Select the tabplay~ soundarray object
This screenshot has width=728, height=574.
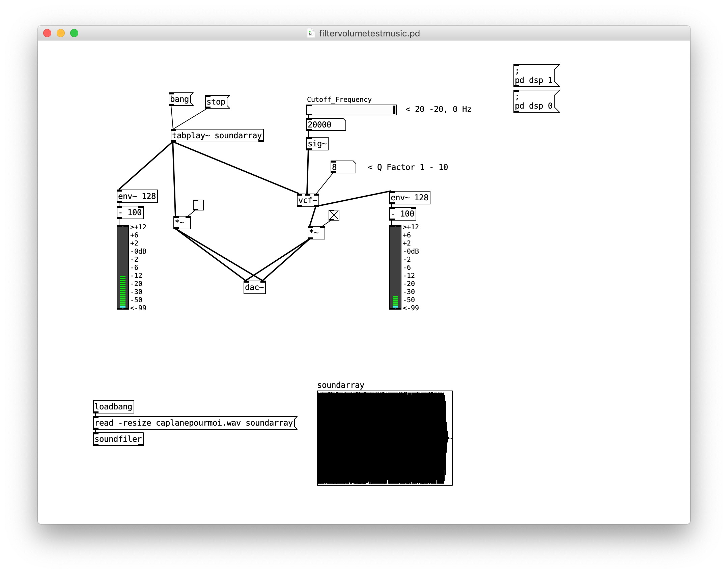pos(217,136)
